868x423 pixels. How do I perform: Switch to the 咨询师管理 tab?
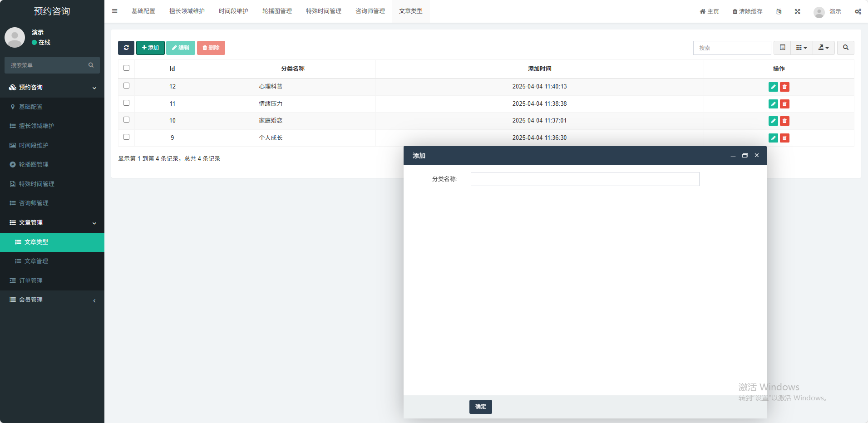click(x=370, y=11)
